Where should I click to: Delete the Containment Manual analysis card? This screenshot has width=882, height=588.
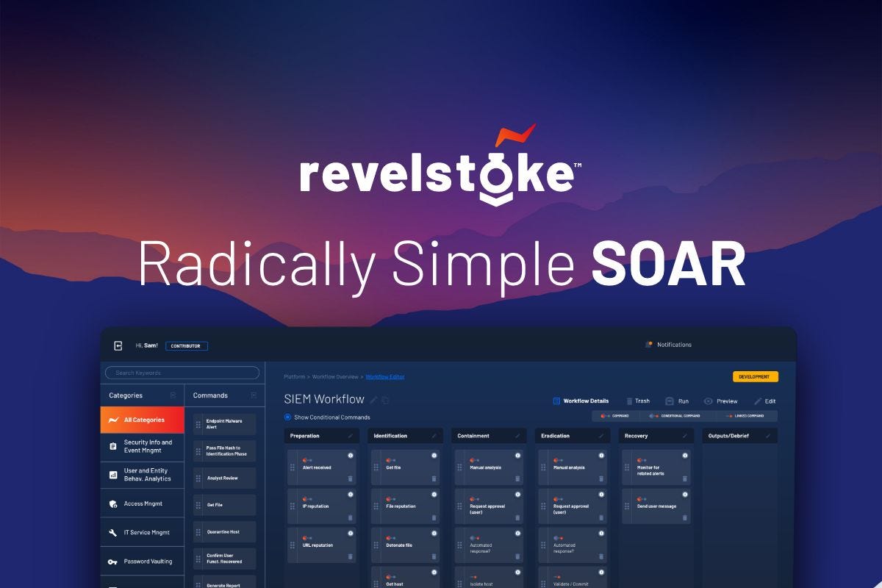click(518, 478)
